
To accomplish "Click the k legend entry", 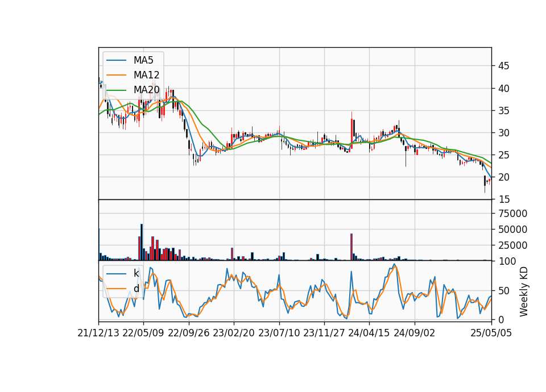I will [x=136, y=273].
